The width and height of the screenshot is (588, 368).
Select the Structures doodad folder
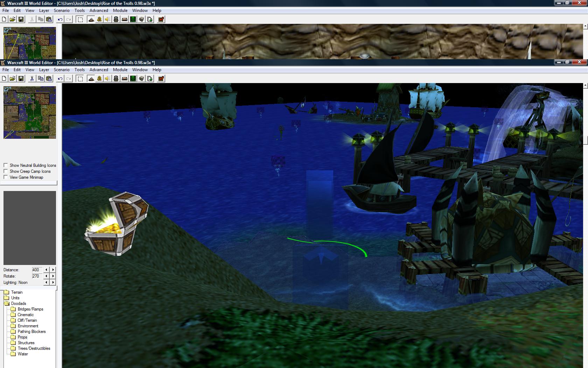point(23,343)
